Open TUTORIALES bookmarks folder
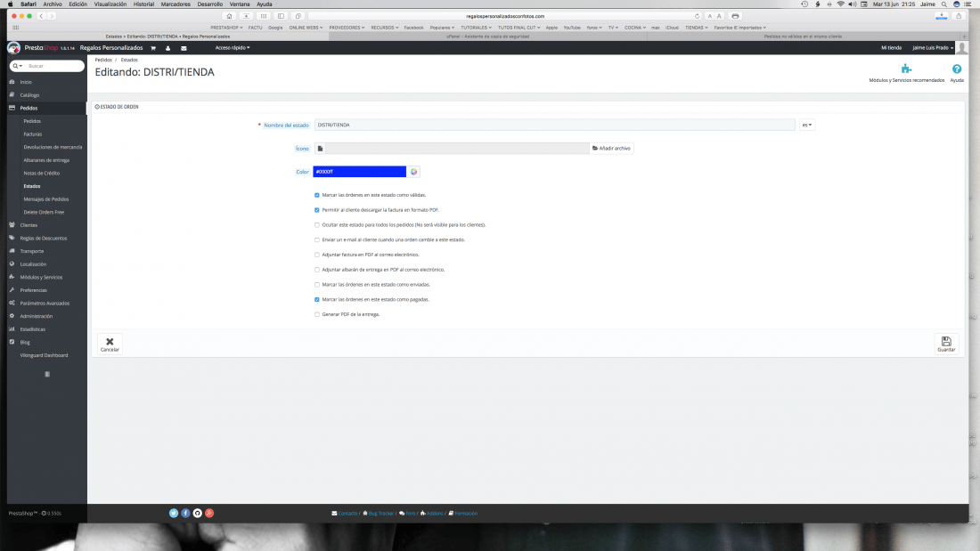The image size is (980, 551). click(477, 28)
